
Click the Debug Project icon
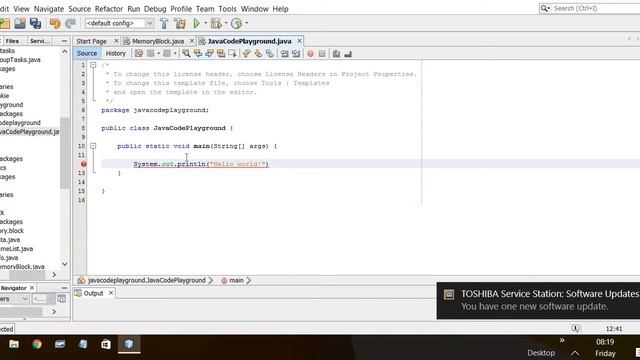pos(216,23)
